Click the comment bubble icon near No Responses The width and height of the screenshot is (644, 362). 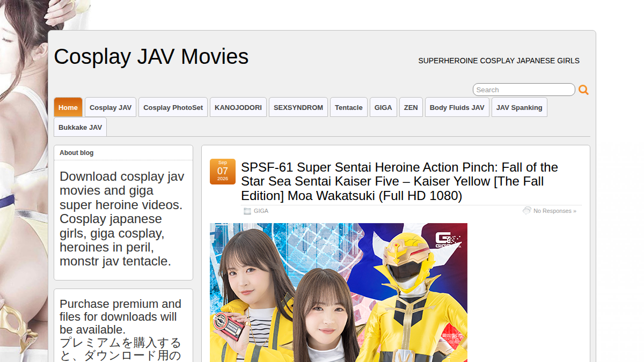click(527, 211)
